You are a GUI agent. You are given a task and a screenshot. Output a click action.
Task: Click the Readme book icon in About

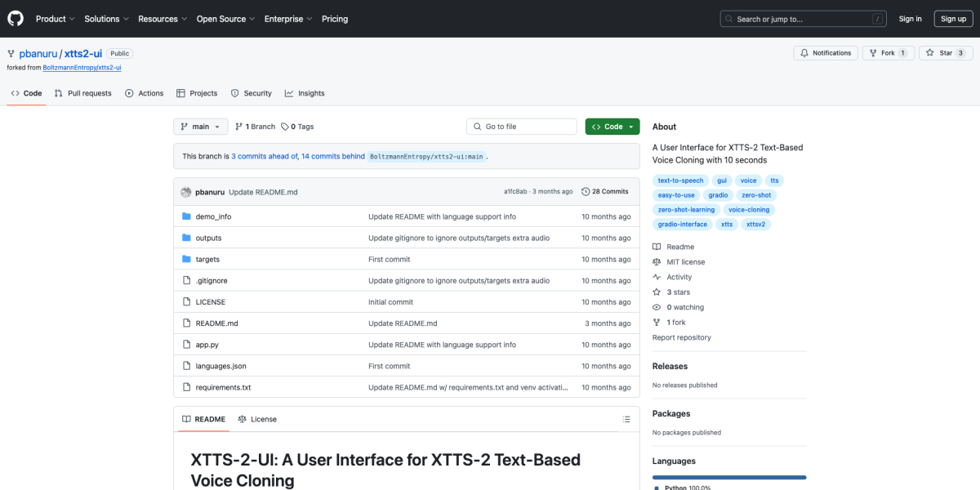[657, 246]
